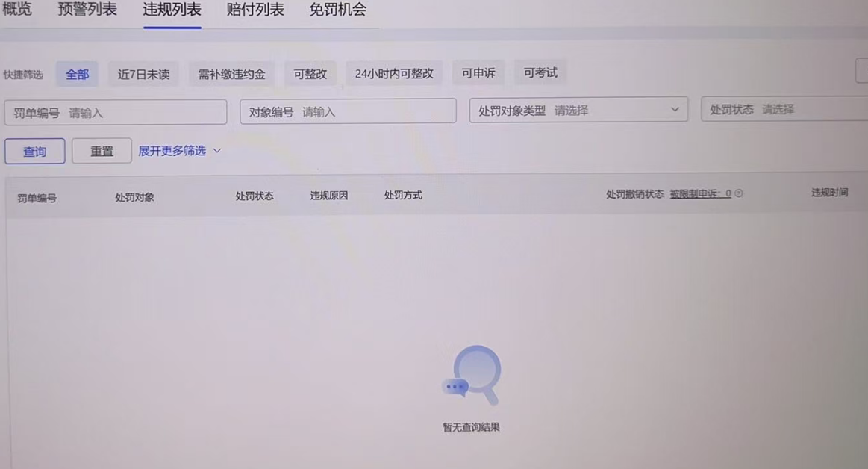Image resolution: width=868 pixels, height=469 pixels.
Task: Focus the 罚单编号 input field
Action: pyautogui.click(x=116, y=113)
